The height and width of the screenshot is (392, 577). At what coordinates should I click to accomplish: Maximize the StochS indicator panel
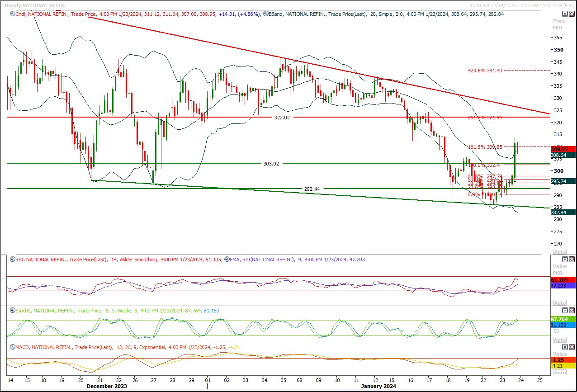[564, 311]
